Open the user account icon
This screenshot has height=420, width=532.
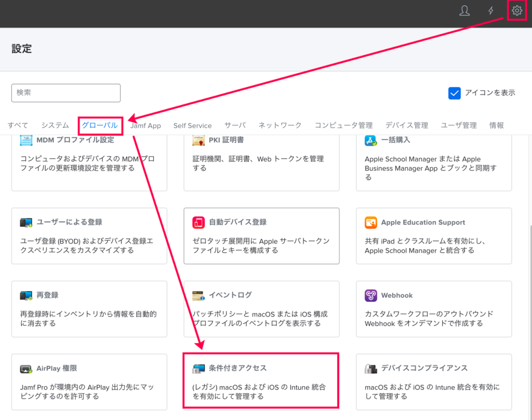tap(464, 10)
